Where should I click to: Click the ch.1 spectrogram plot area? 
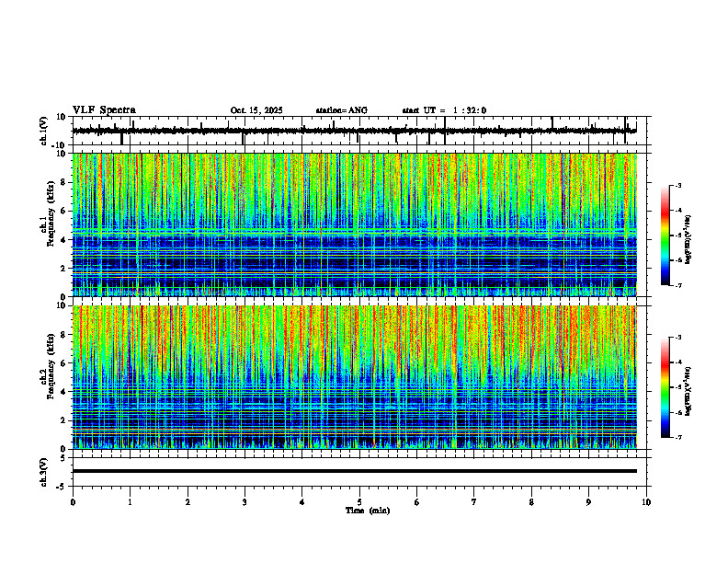(x=354, y=224)
